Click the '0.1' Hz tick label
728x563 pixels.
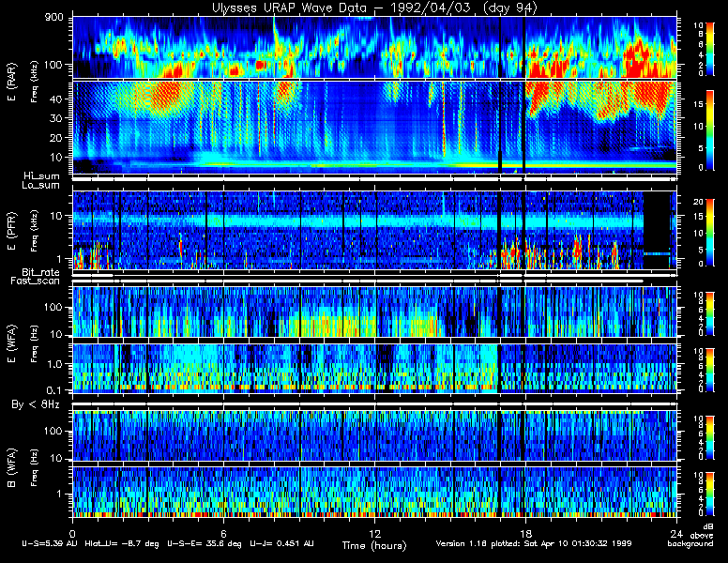pyautogui.click(x=53, y=390)
